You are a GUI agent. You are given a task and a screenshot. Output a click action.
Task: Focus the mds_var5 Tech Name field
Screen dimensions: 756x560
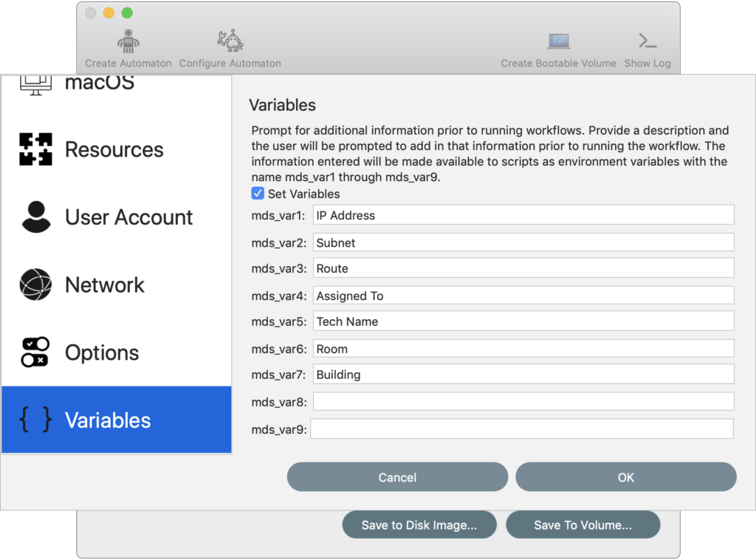pos(523,321)
